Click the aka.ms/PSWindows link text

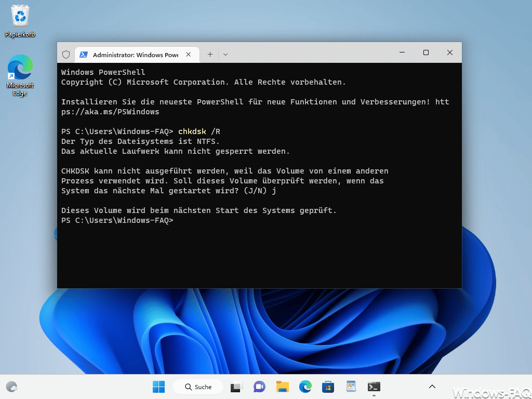click(x=110, y=112)
